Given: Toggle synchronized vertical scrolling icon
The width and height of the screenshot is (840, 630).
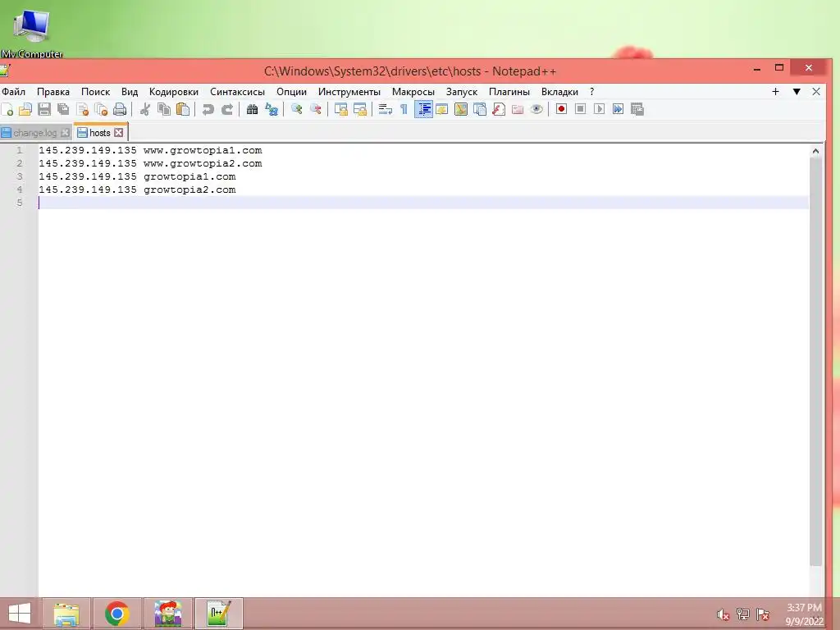Looking at the screenshot, I should pyautogui.click(x=340, y=109).
